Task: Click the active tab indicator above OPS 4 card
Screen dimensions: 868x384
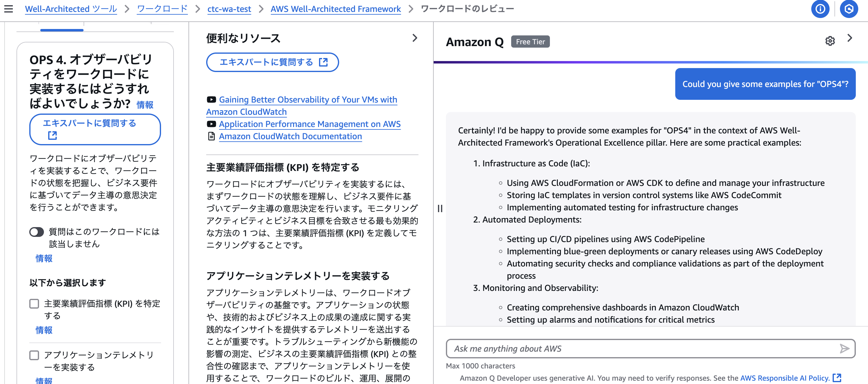Action: click(x=62, y=30)
